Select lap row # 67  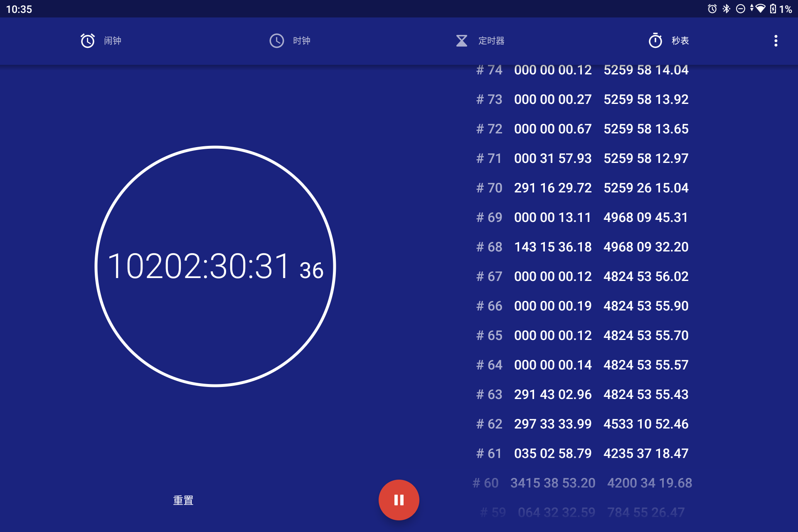tap(582, 276)
